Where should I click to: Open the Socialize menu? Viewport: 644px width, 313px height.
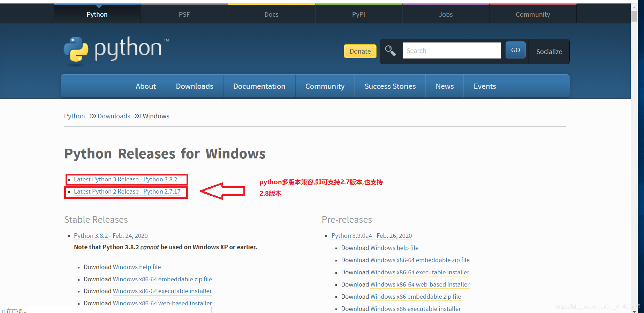tap(549, 52)
